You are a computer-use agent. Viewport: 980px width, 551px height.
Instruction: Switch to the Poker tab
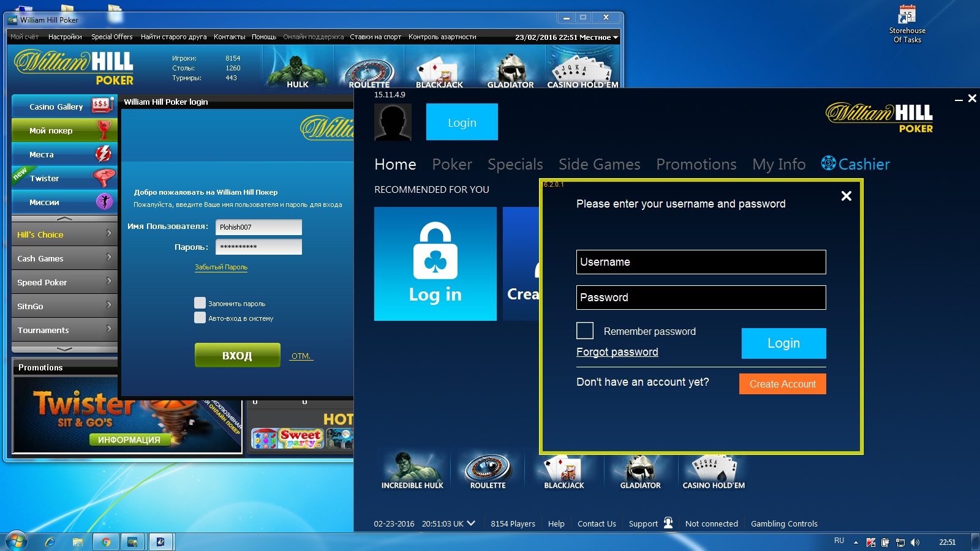pyautogui.click(x=452, y=164)
